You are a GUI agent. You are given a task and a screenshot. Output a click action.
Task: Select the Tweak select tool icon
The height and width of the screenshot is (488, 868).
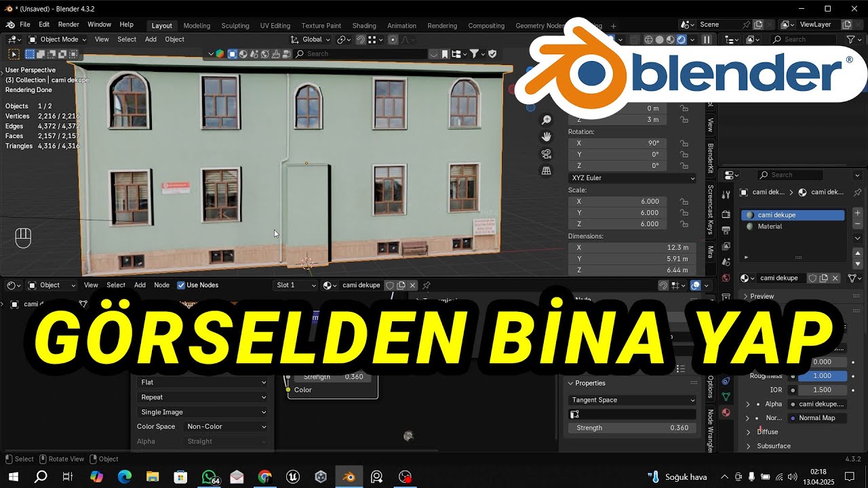click(14, 54)
